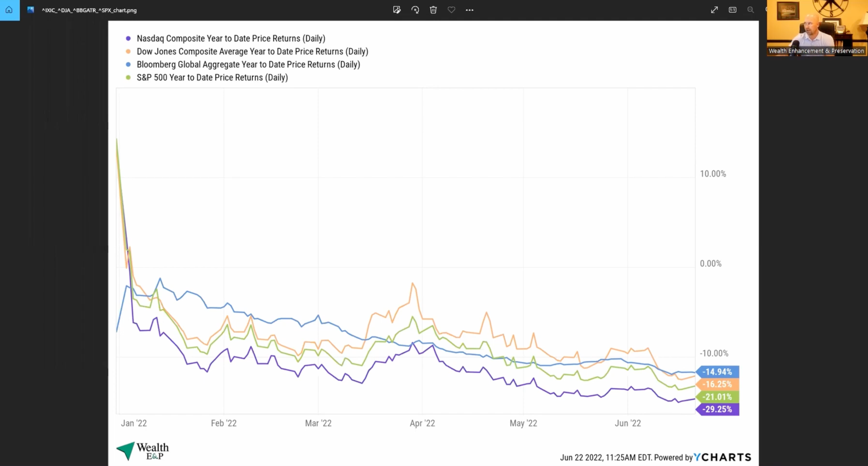Open the See more ellipsis menu
This screenshot has width=868, height=466.
point(469,10)
